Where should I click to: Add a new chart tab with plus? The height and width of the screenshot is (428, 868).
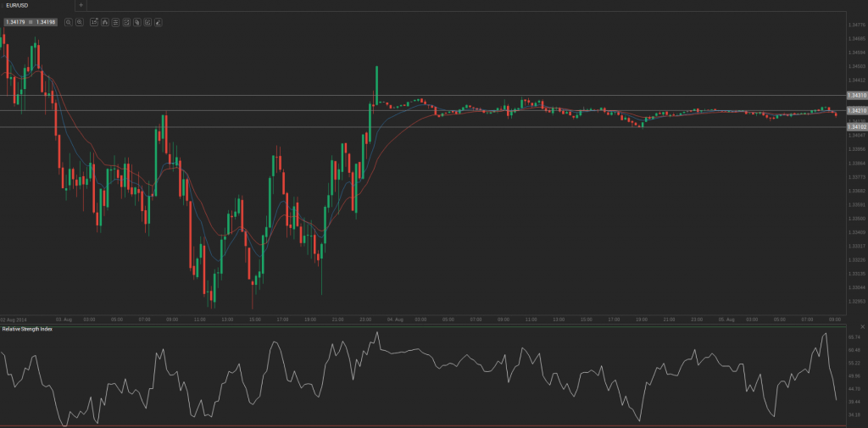pyautogui.click(x=81, y=5)
